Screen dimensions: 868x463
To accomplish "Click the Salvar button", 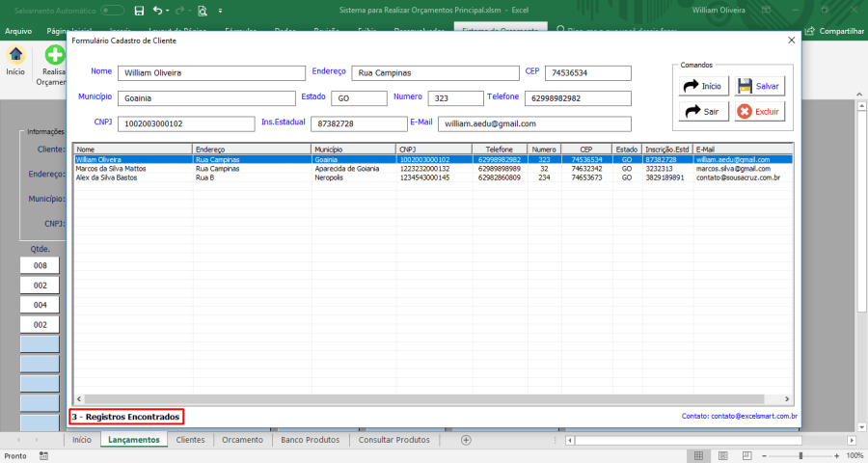I will tap(760, 86).
